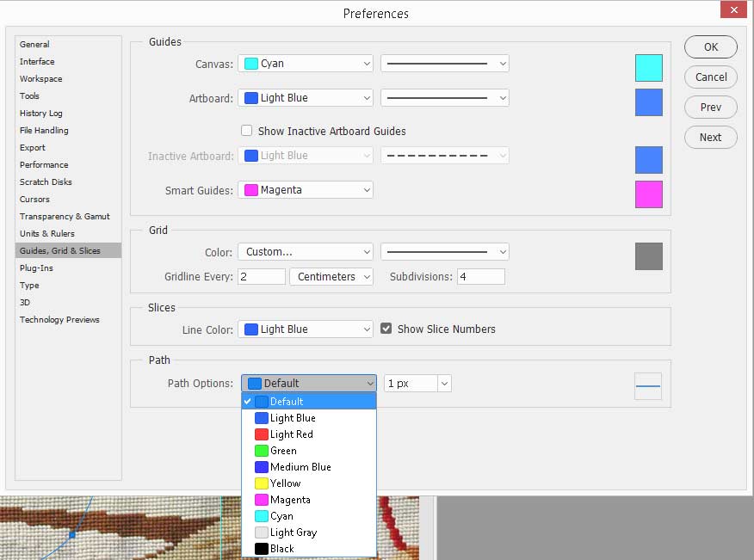Image resolution: width=754 pixels, height=560 pixels.
Task: Uncheck Show Slice Numbers checkbox
Action: click(386, 329)
